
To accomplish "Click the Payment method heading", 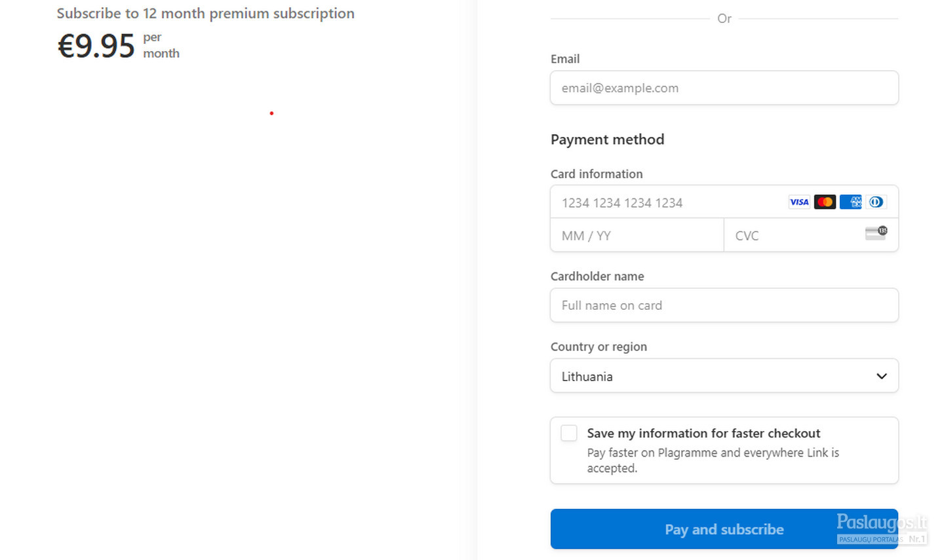I will click(608, 140).
